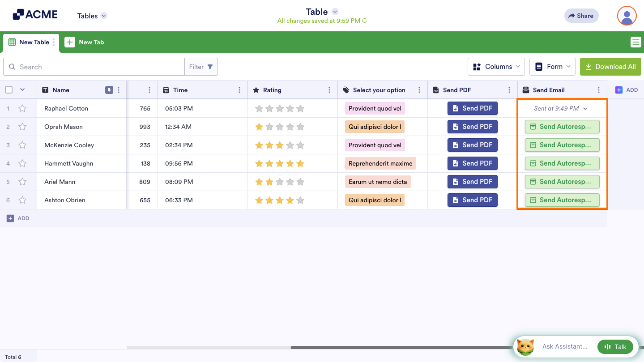Star the Raphael Cotton row
This screenshot has height=362, width=644.
coord(22,108)
